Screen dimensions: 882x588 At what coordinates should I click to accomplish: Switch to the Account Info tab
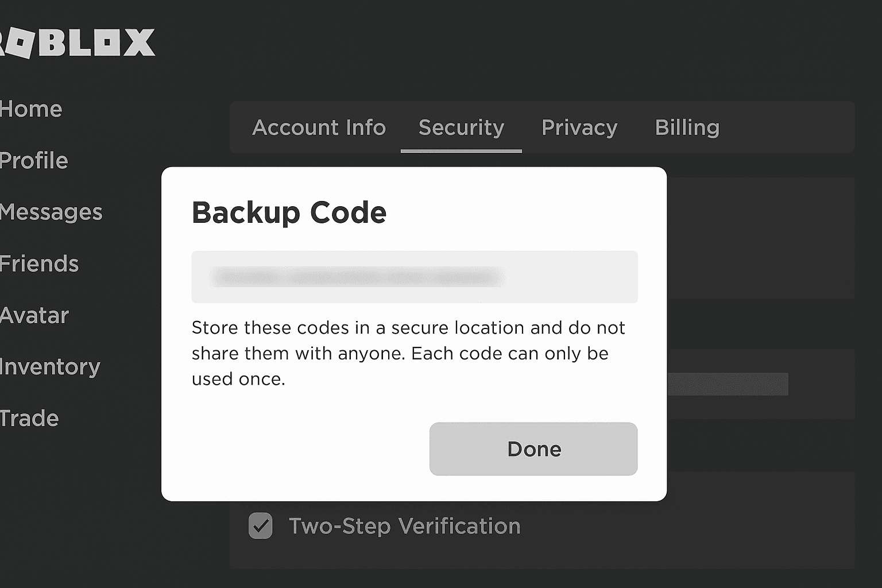tap(319, 127)
